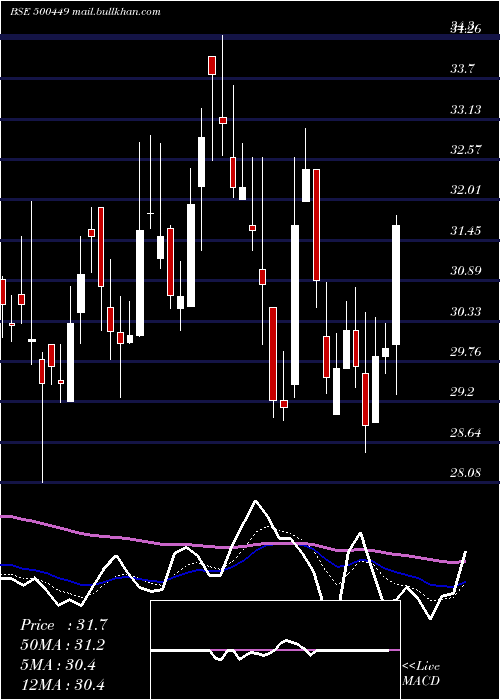Open the MACD inset panel
This screenshot has width=500, height=700.
[x=275, y=650]
